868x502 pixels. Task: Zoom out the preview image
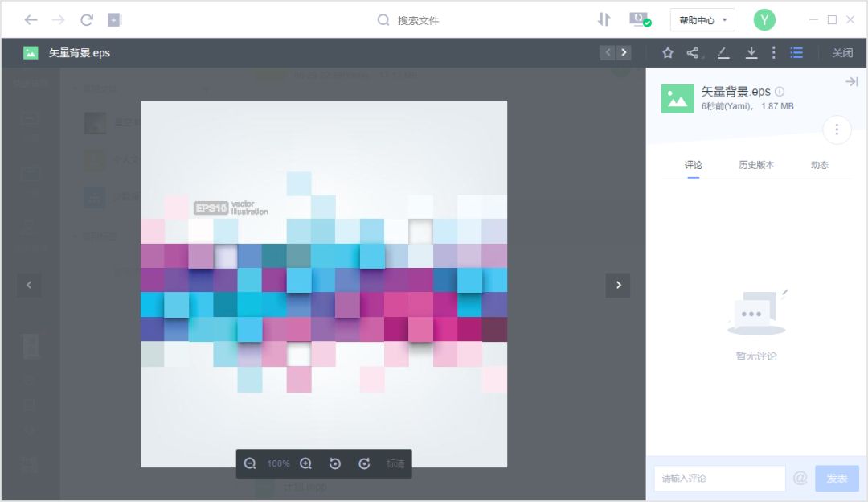[250, 463]
